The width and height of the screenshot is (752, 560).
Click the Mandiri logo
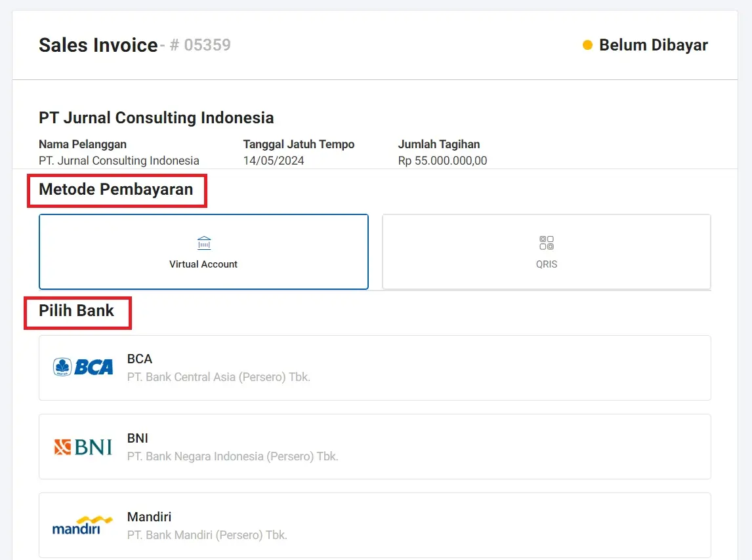[x=83, y=525]
